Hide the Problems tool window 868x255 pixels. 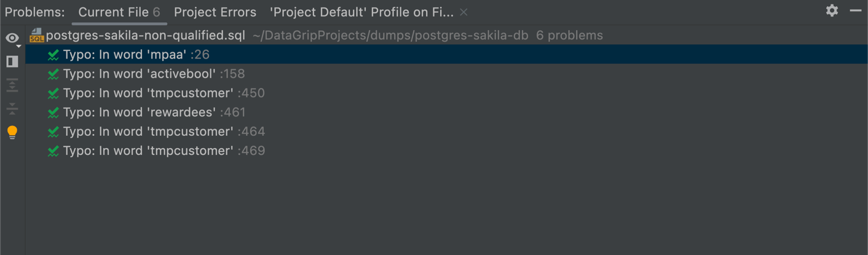coord(856,10)
